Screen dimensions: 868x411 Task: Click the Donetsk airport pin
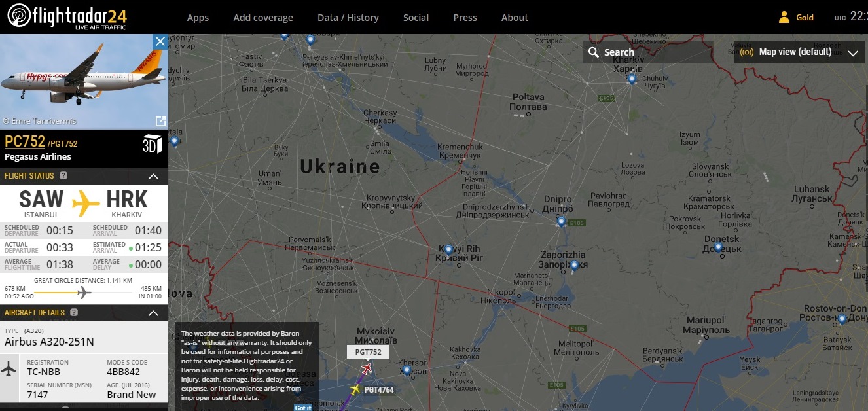click(718, 247)
